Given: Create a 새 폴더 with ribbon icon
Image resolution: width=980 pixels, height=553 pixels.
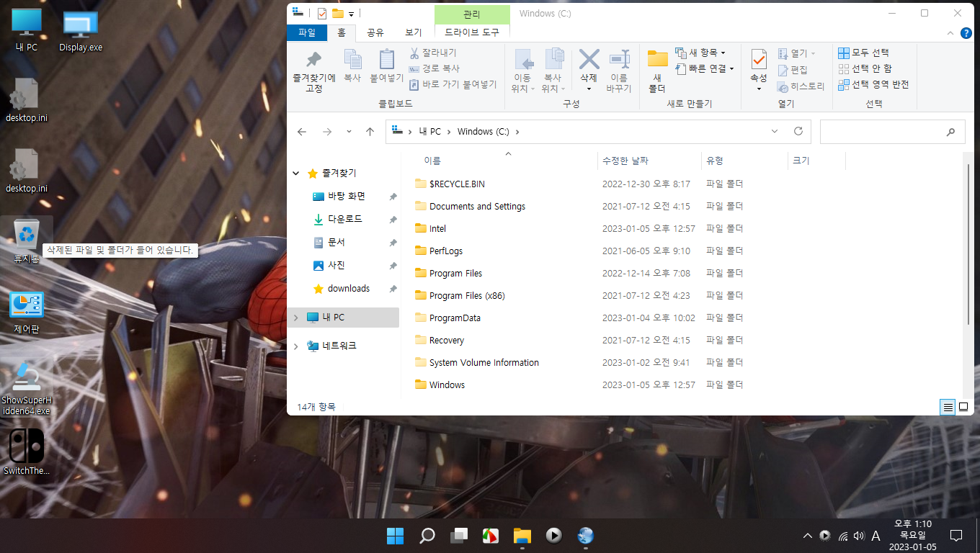Looking at the screenshot, I should tap(657, 71).
